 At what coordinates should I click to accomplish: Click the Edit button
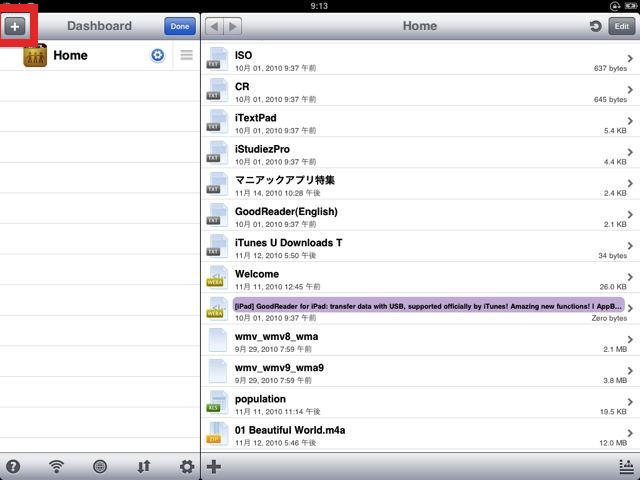[x=622, y=27]
